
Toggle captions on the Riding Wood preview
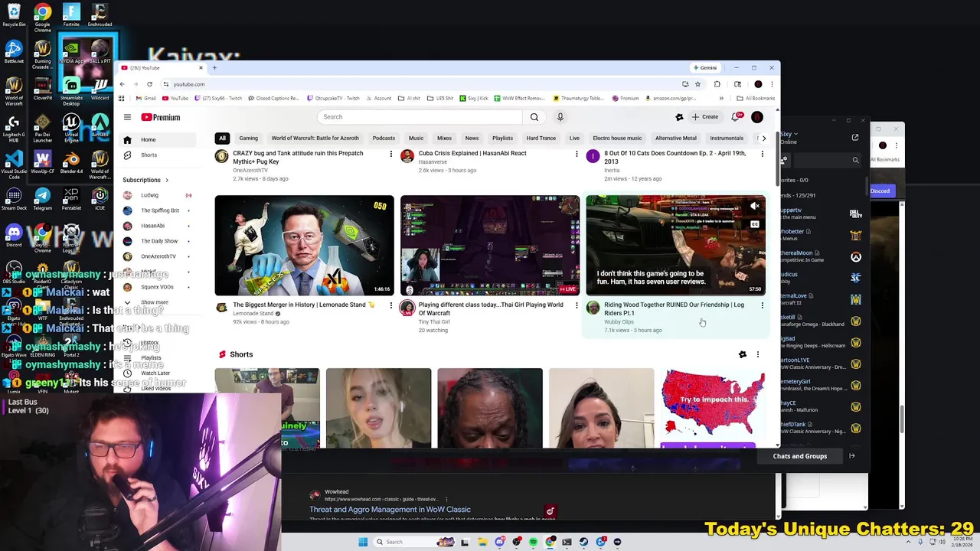[754, 224]
